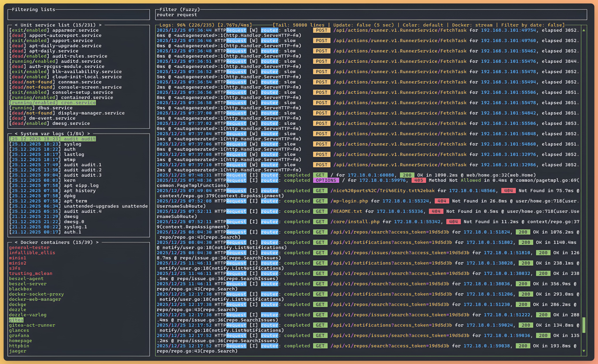Click right arrow of Docker containers
The width and height of the screenshot is (598, 364).
coord(97,242)
